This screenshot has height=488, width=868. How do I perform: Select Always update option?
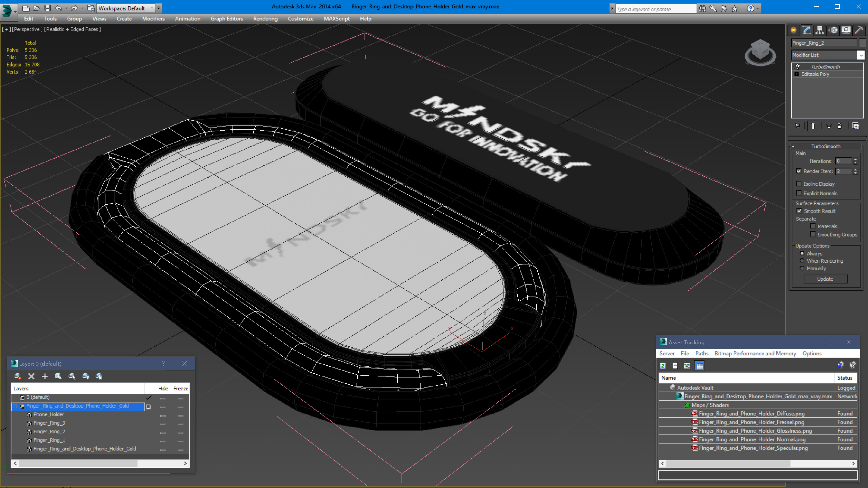(x=802, y=253)
